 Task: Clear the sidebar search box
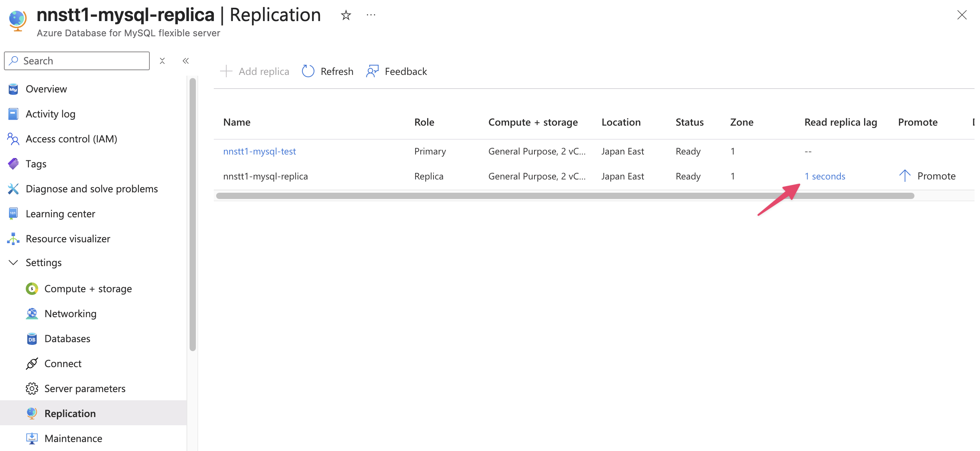[162, 61]
